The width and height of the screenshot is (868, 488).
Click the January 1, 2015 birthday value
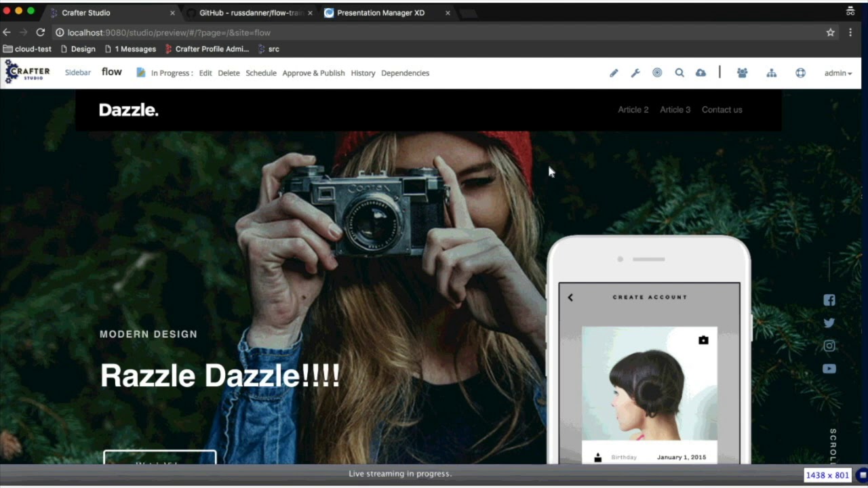[x=682, y=457]
